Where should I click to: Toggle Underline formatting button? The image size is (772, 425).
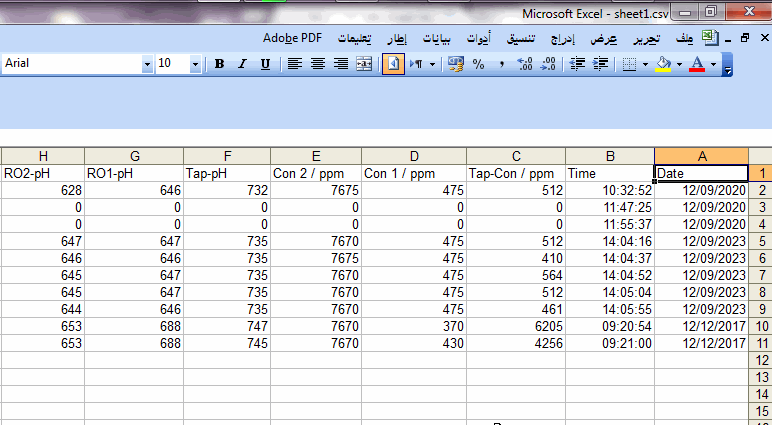click(265, 64)
